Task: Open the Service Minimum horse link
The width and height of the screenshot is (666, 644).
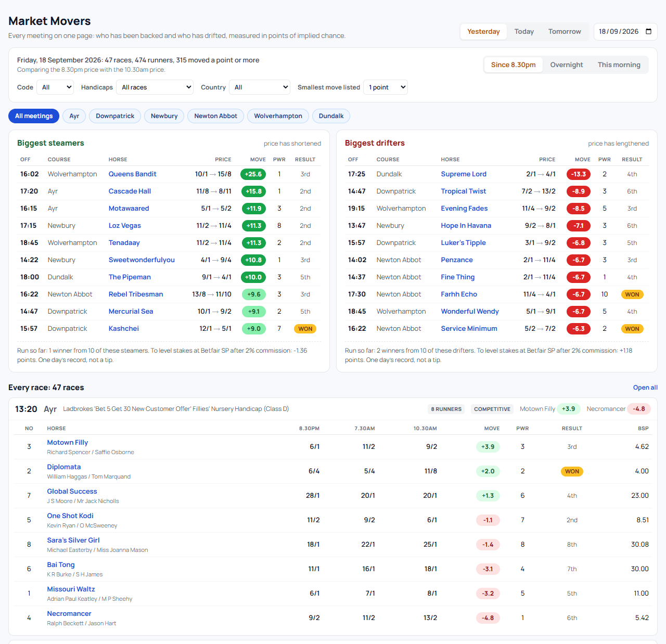Action: click(469, 329)
